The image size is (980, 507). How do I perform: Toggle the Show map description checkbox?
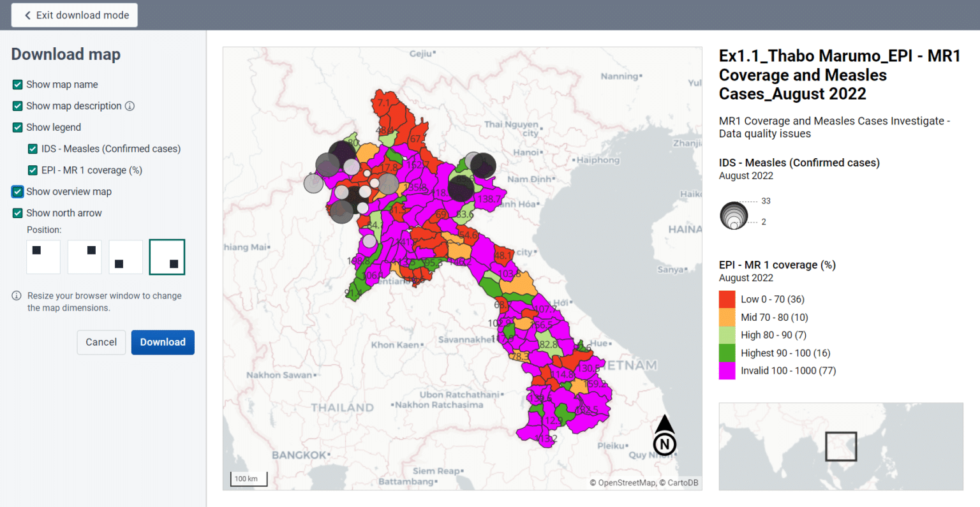[18, 106]
